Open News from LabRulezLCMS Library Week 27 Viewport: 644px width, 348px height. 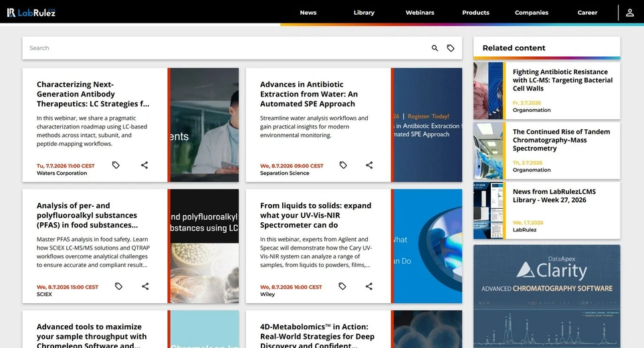tap(554, 196)
